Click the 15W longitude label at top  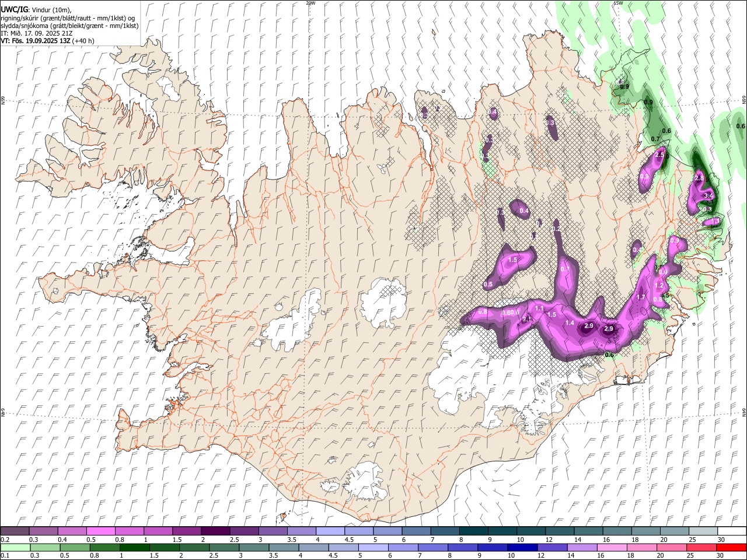[618, 3]
